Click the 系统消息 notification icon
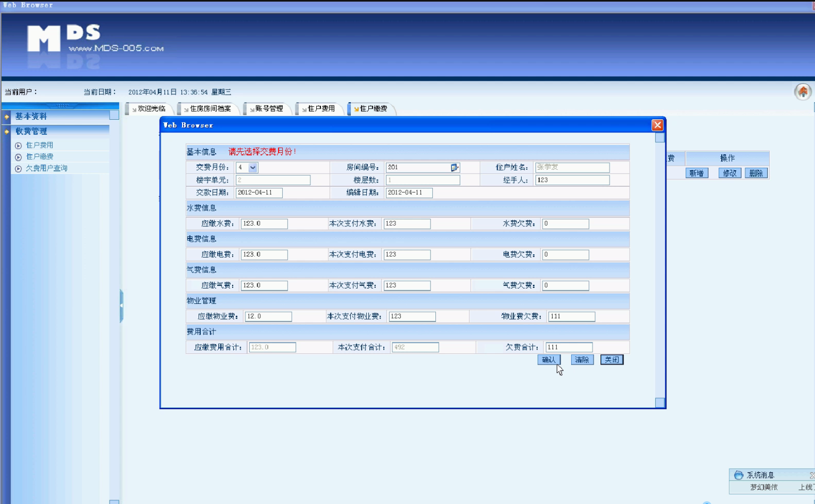 [738, 475]
